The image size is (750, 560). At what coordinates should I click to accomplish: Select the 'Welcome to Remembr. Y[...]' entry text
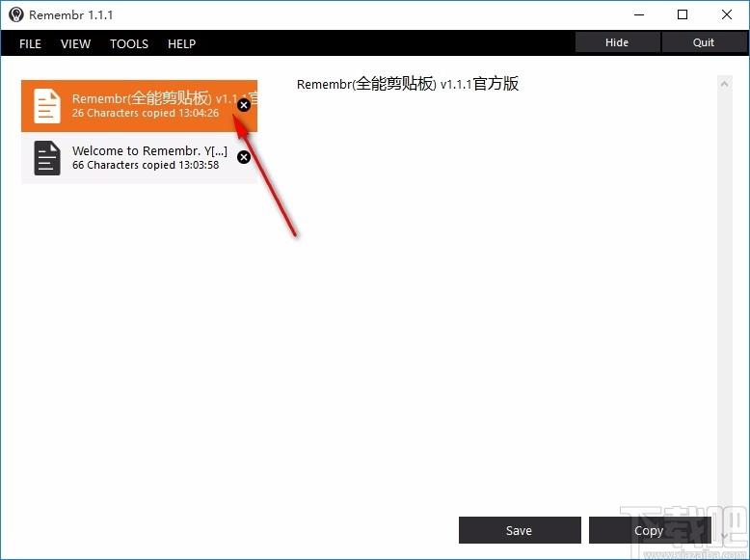pos(149,150)
